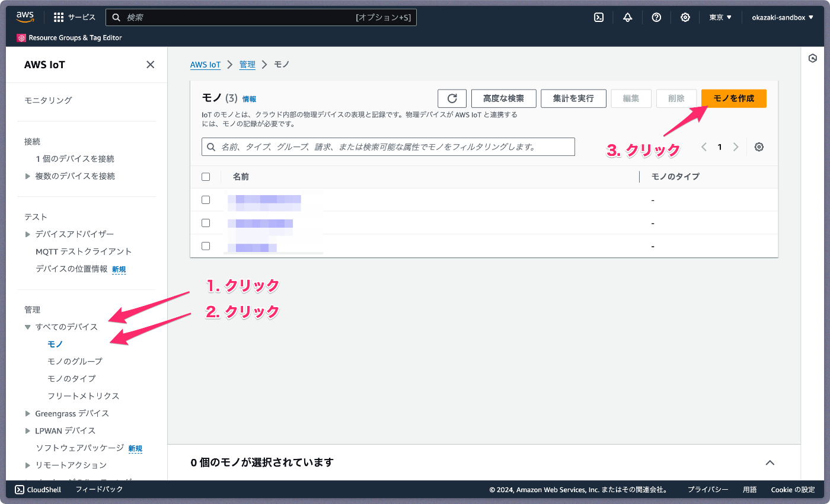Click page number 1
This screenshot has width=830, height=504.
(x=720, y=147)
